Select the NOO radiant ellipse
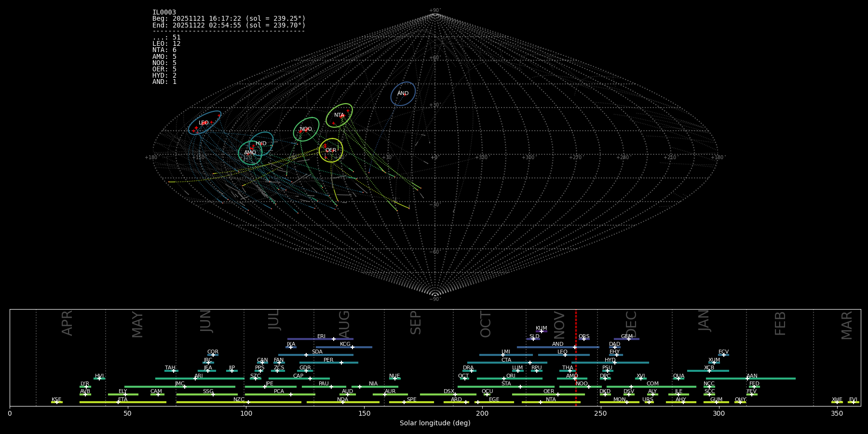This screenshot has height=434, width=868. 306,129
